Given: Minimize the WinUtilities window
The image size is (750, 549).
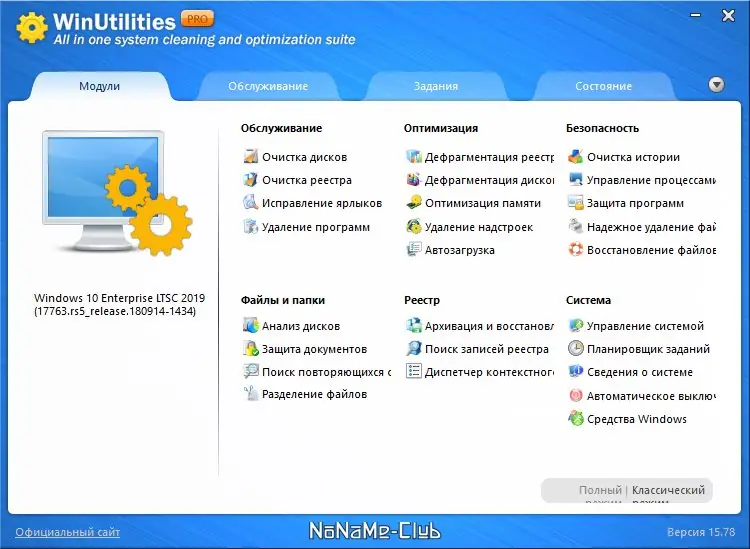Looking at the screenshot, I should (x=695, y=16).
